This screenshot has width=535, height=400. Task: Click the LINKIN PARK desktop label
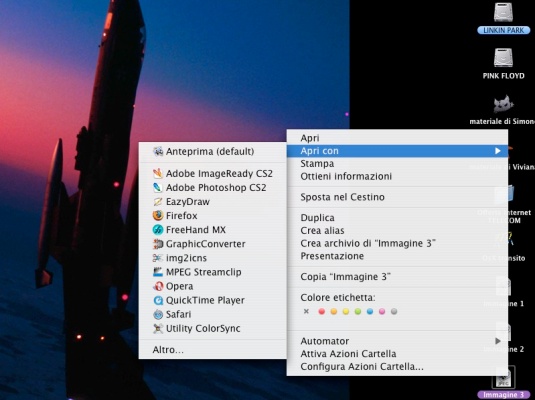(x=503, y=30)
